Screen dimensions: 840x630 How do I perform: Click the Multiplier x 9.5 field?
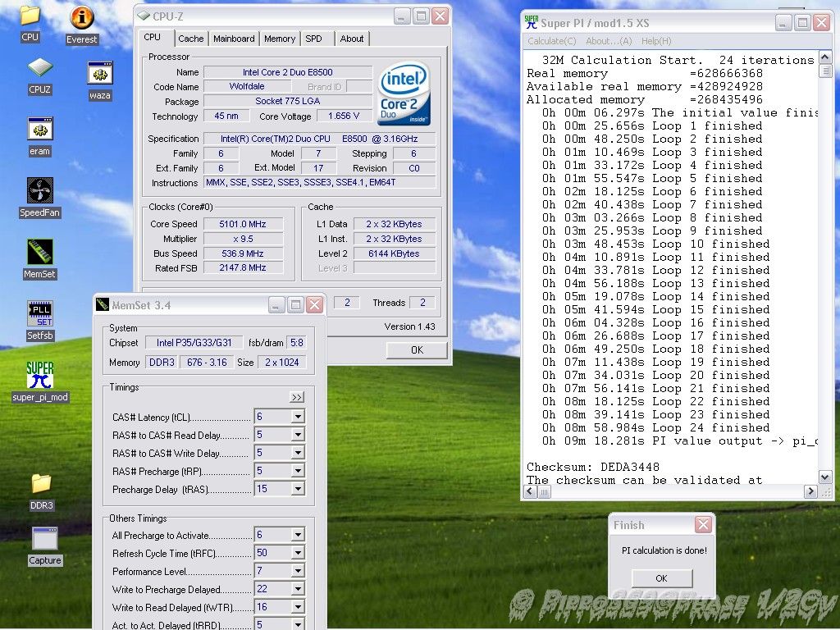pyautogui.click(x=243, y=239)
